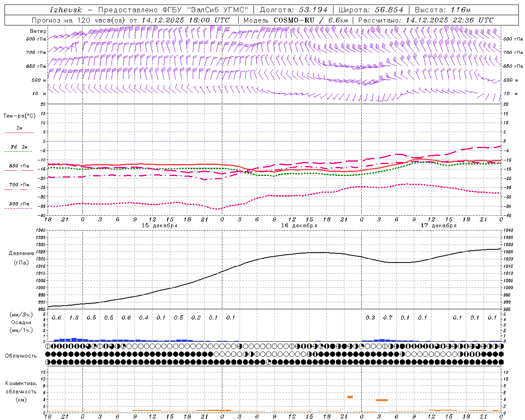Click the station name "Izhevsk" in header

66,10
